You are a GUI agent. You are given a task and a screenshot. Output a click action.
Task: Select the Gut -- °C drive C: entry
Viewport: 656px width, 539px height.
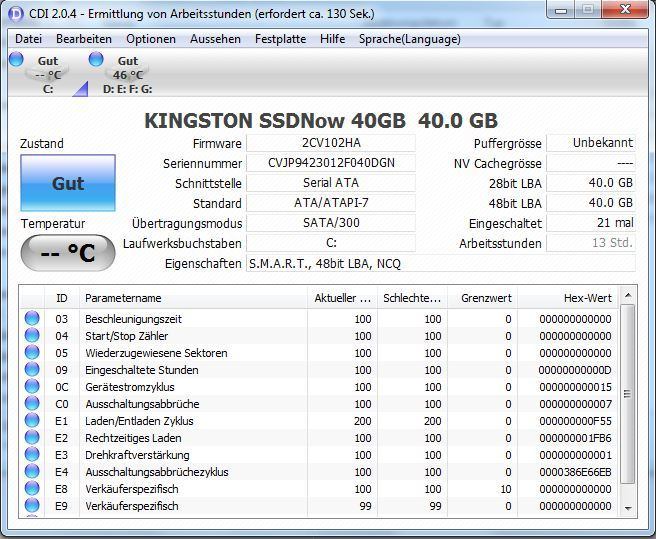[48, 75]
